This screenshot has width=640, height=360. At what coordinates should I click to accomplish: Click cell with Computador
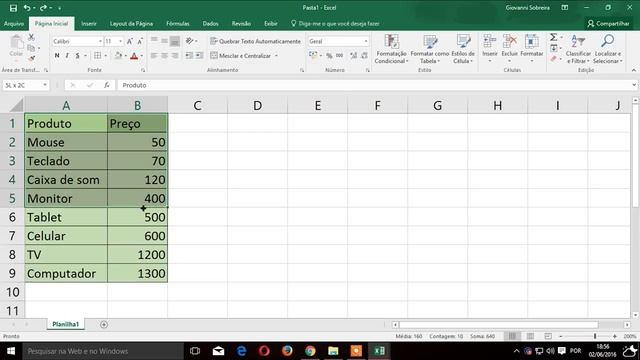(x=66, y=273)
